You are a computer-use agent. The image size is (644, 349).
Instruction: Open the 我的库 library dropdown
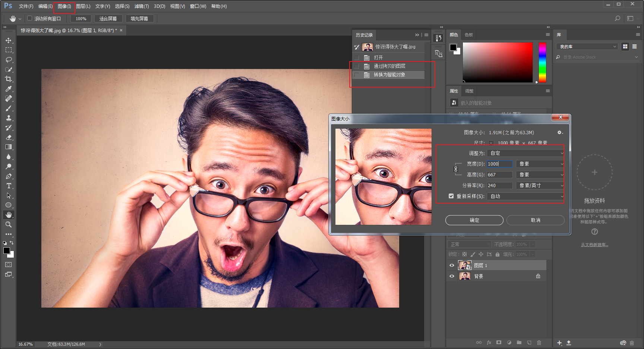click(x=587, y=47)
